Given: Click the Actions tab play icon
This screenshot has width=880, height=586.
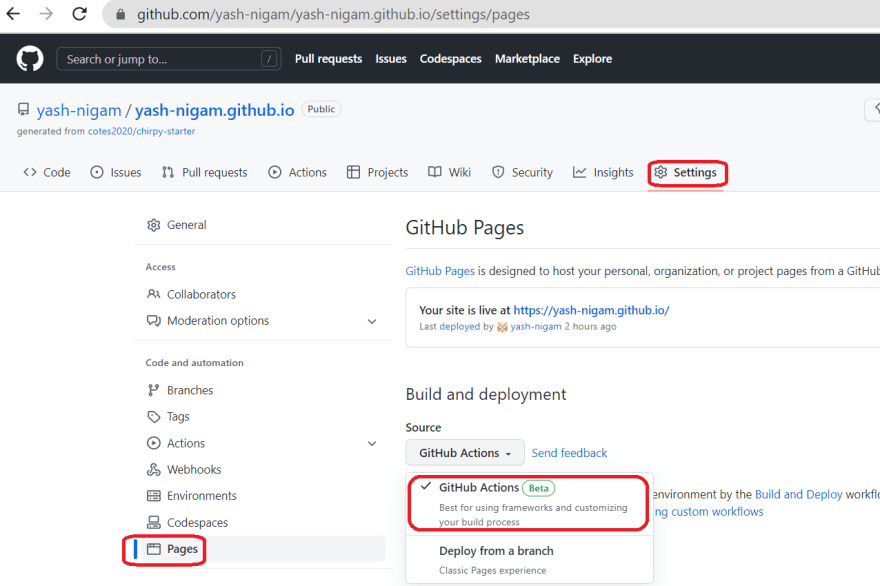Looking at the screenshot, I should coord(274,172).
